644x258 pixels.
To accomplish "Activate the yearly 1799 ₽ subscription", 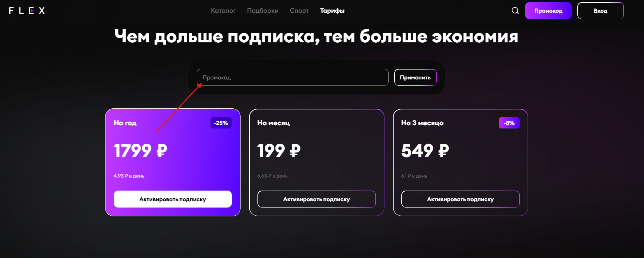I will [173, 199].
